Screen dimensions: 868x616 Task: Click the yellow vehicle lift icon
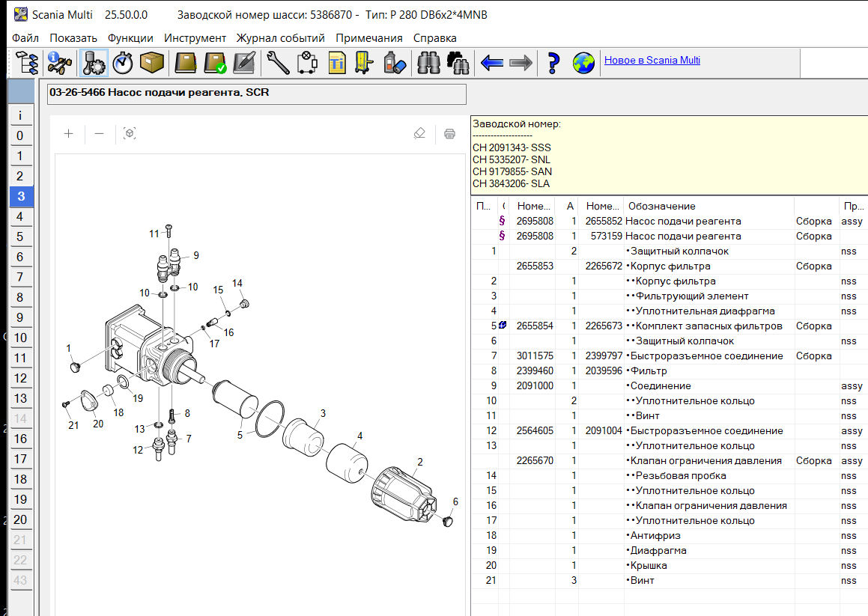364,63
